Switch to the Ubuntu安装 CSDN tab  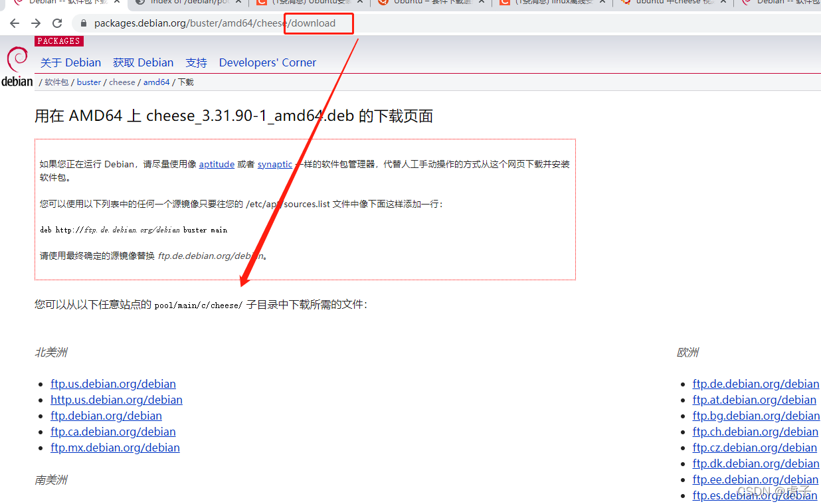[x=309, y=2]
